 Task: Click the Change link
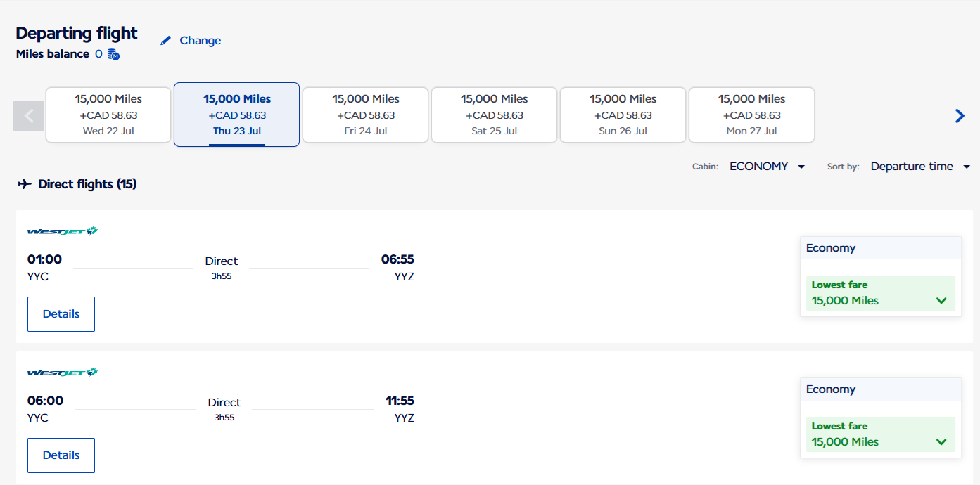[201, 41]
